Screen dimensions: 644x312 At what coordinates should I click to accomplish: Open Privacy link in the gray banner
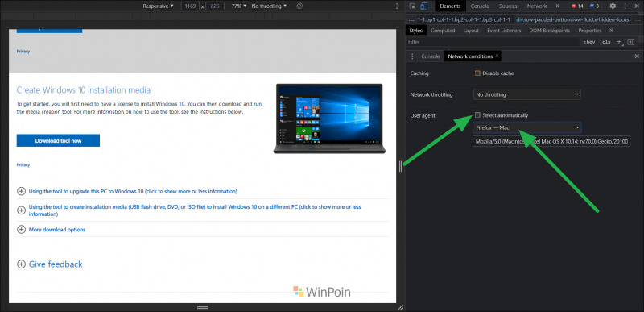(x=23, y=52)
